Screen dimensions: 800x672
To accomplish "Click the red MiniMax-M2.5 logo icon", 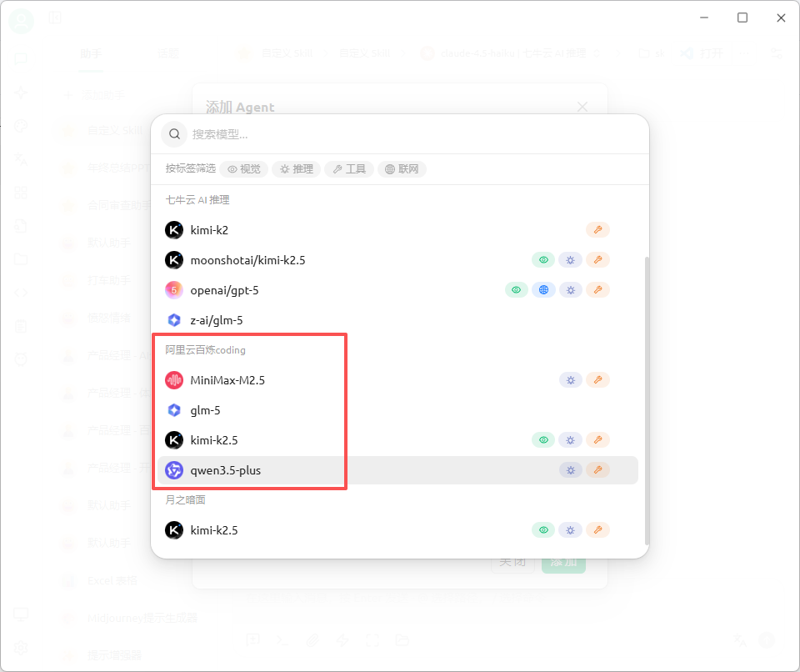I will 174,380.
